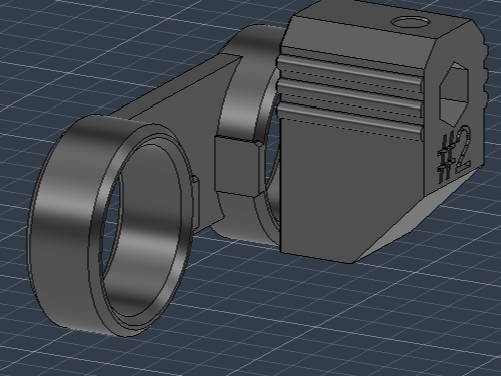Pick the hexagonal hole on the block's end face
This screenshot has width=501, height=376.
[454, 94]
